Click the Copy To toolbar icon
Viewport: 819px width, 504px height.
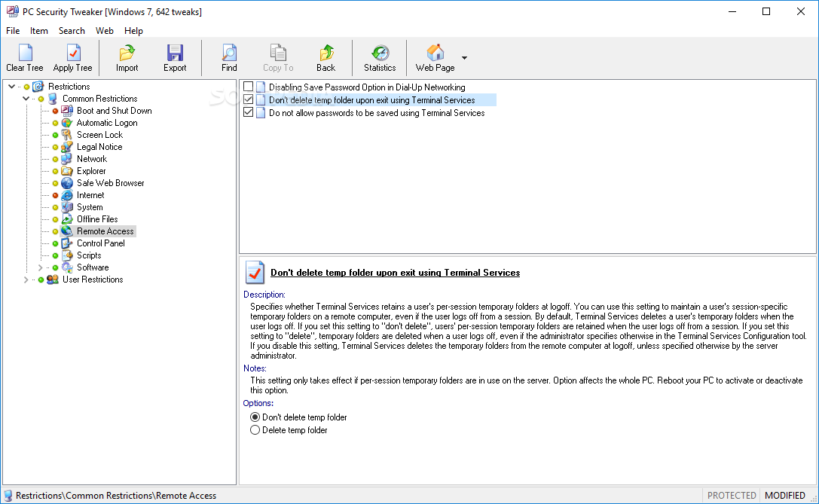coord(278,53)
